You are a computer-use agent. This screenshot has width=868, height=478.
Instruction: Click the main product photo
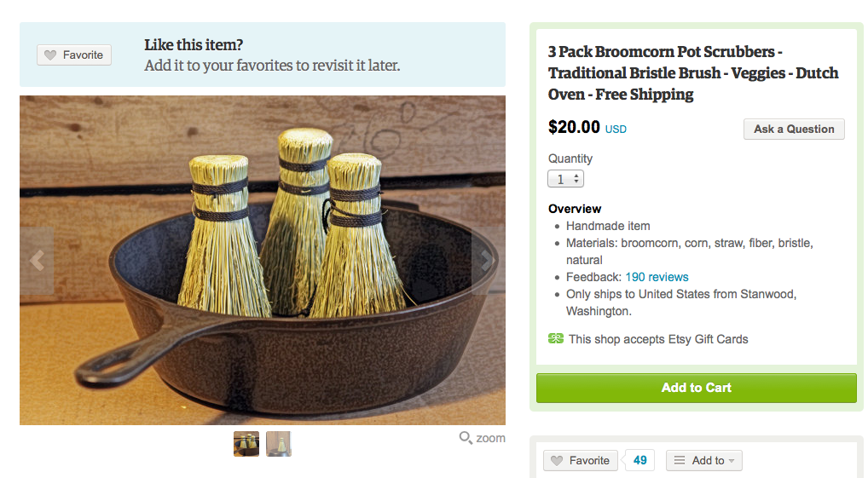[263, 260]
